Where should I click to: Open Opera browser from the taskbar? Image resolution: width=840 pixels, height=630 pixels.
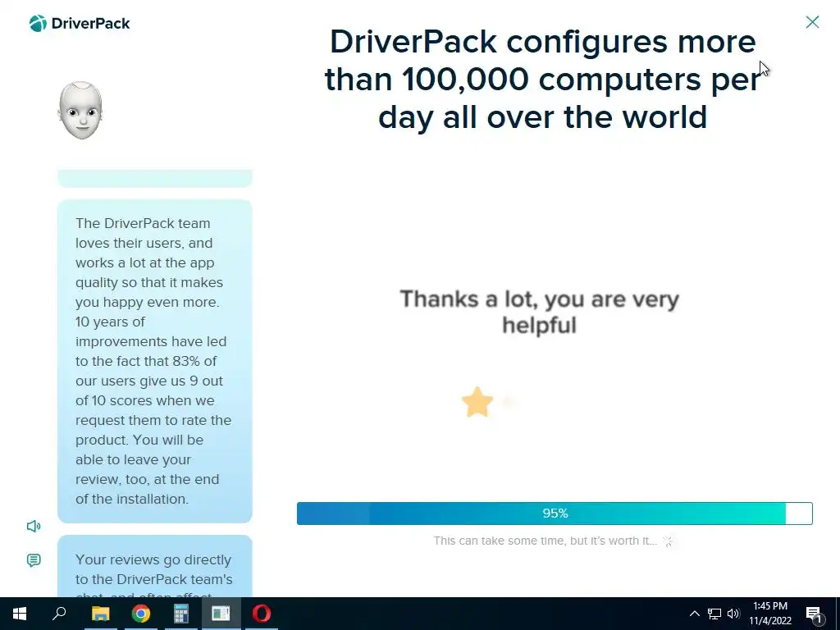(x=262, y=614)
